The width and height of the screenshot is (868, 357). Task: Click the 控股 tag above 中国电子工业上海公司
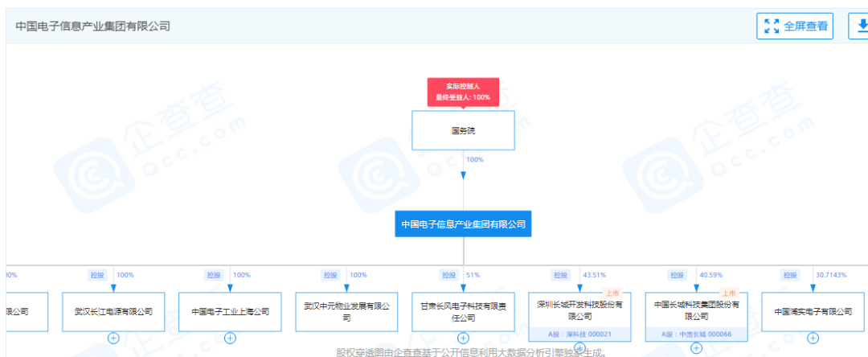click(x=214, y=274)
